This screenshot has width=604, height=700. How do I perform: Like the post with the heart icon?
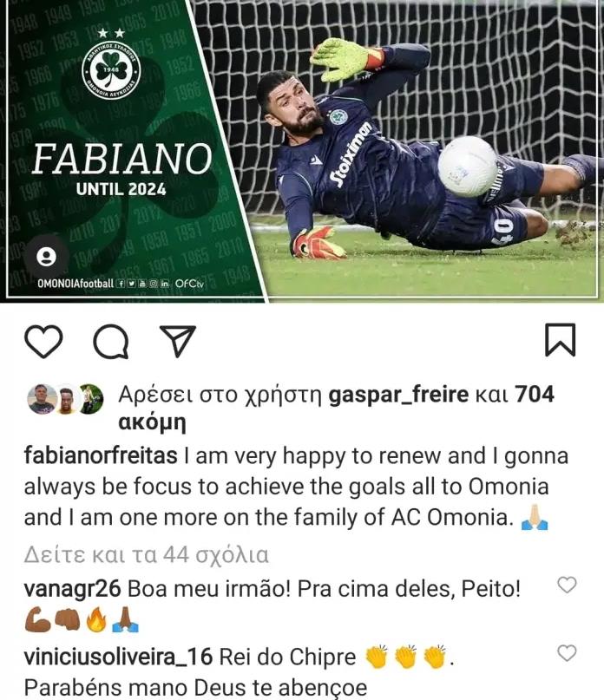(43, 342)
